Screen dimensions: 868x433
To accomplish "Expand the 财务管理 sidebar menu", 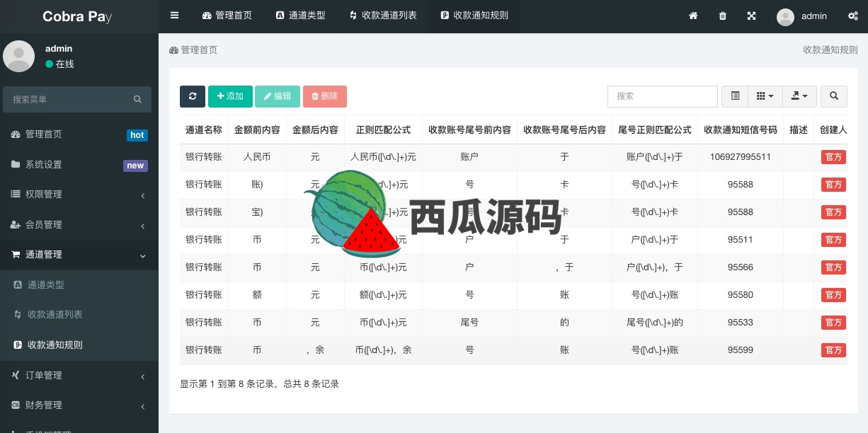I will click(79, 405).
